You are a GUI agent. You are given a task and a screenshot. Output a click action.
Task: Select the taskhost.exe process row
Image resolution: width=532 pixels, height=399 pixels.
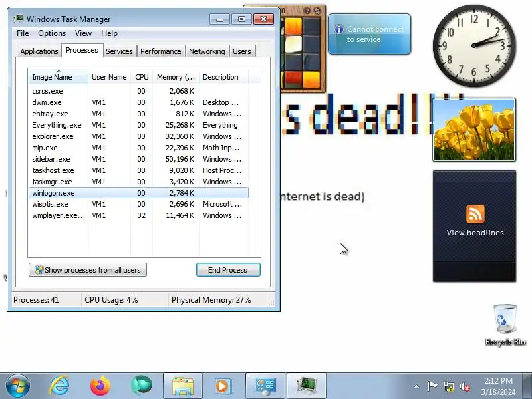(x=138, y=170)
